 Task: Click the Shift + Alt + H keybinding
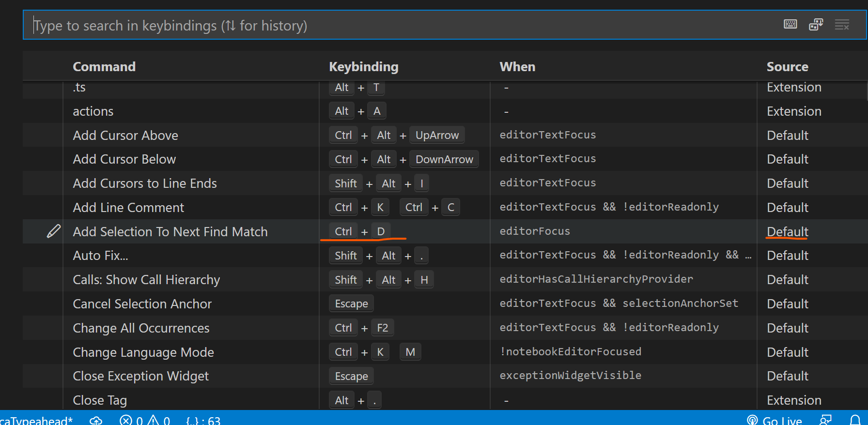click(x=381, y=280)
